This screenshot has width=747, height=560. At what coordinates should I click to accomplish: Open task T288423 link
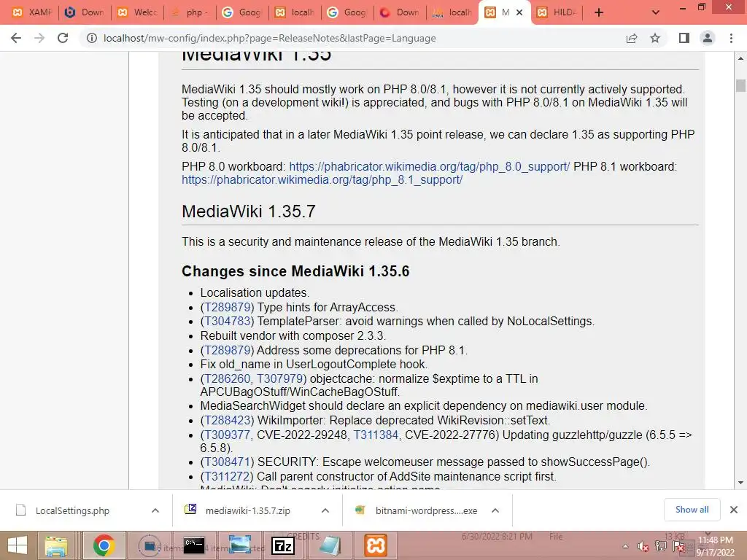[229, 421]
